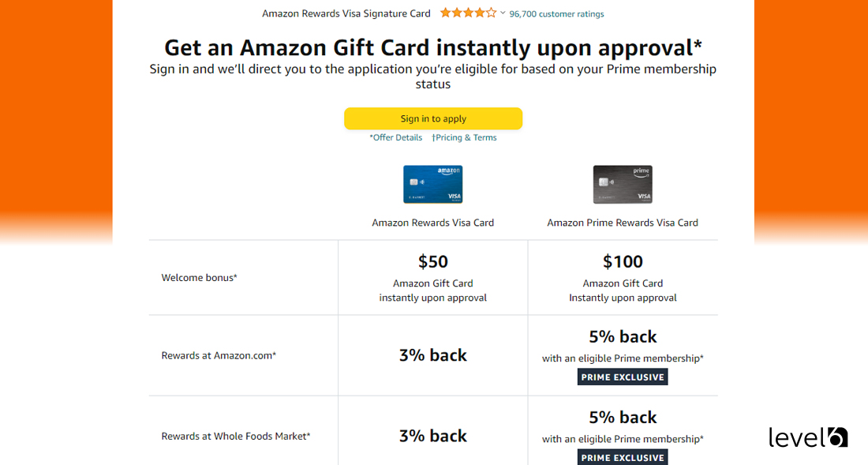
Task: Open the Pricing & Terms link
Action: click(464, 137)
